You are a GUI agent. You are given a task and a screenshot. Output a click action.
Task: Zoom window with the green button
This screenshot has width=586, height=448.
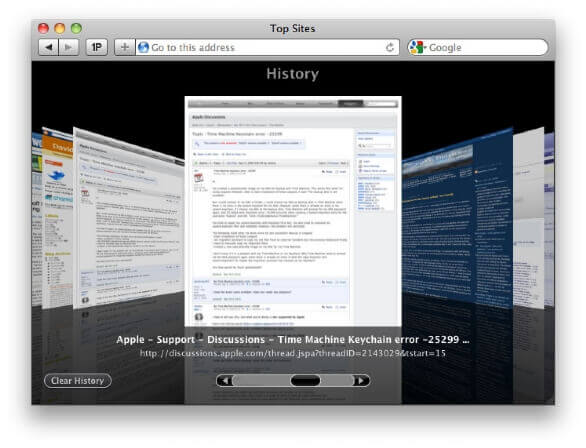click(76, 28)
